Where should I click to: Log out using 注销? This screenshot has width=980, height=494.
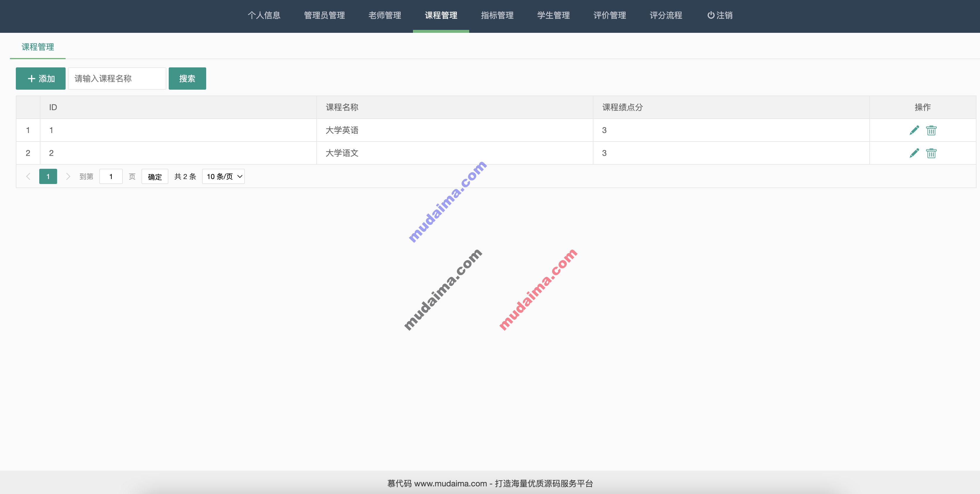(x=720, y=15)
